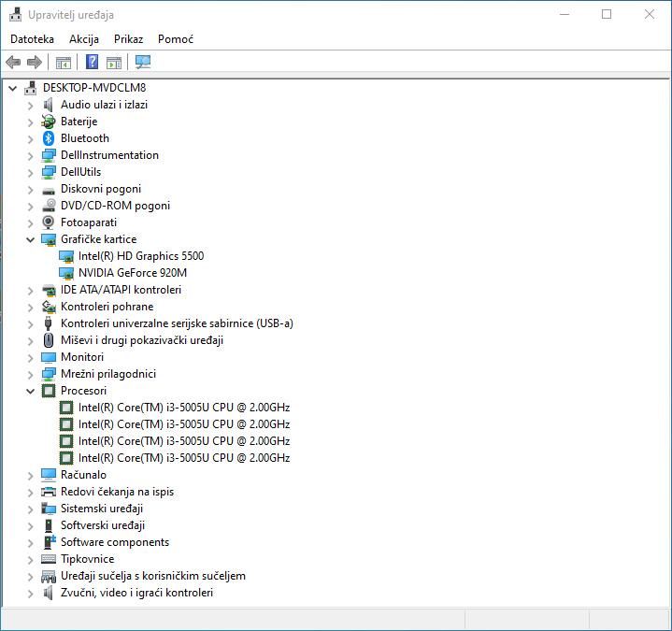This screenshot has width=672, height=631.
Task: Select the Kontroleri pohrane label
Action: (107, 307)
